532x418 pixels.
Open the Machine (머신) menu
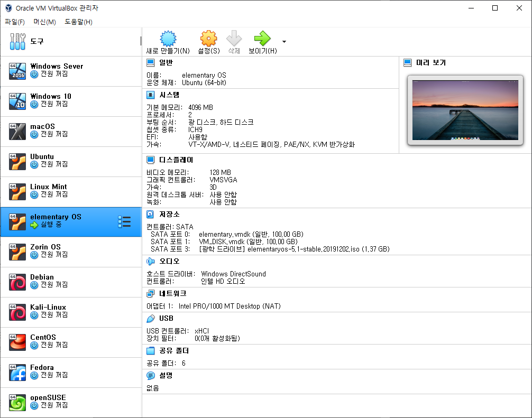tap(44, 22)
